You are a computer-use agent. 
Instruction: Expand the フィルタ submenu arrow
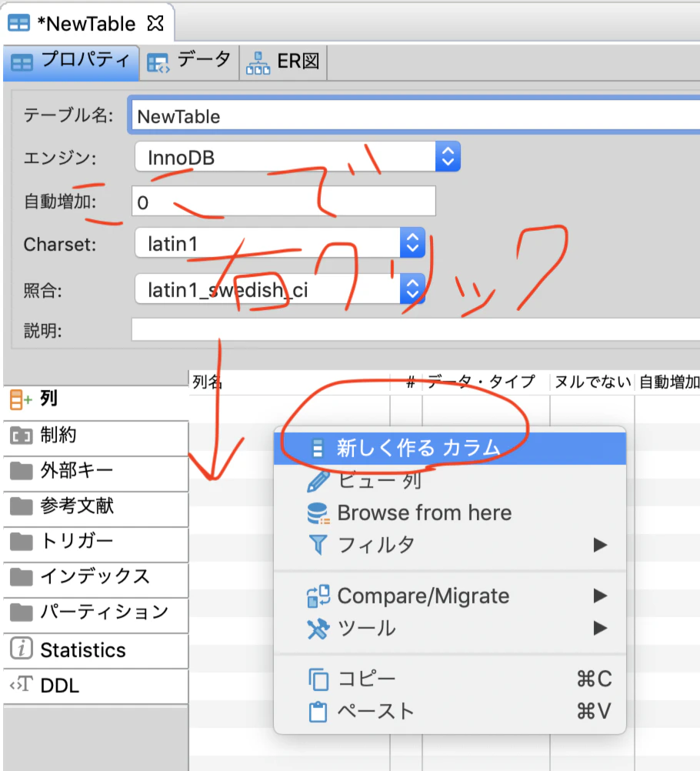click(x=600, y=545)
